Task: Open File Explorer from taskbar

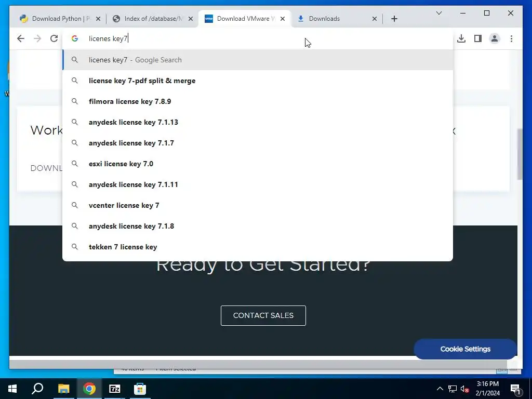Action: click(63, 389)
